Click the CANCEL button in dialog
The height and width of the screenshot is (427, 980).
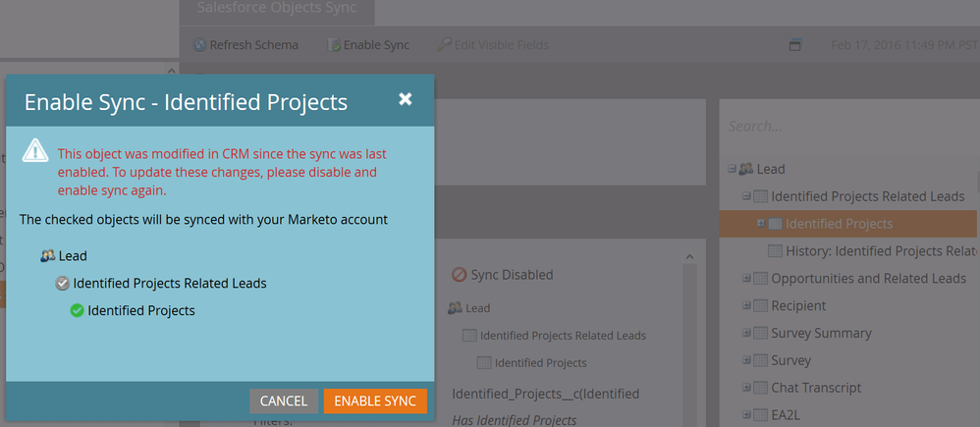[x=284, y=400]
